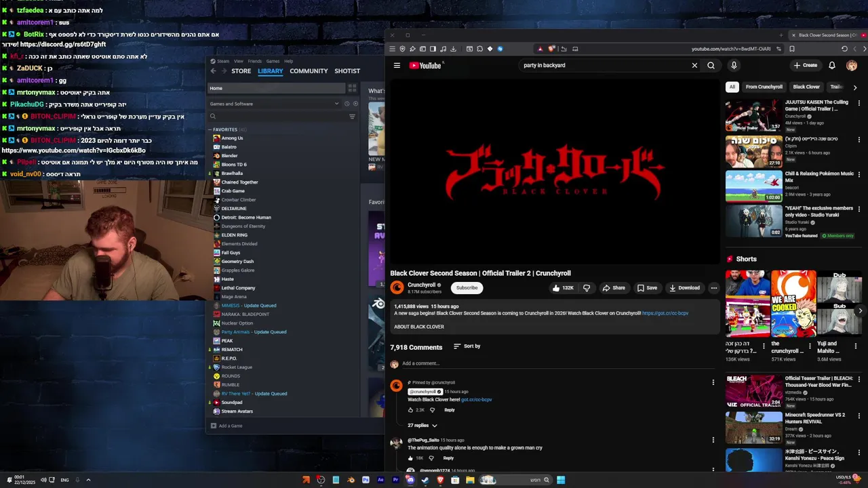Viewport: 868px width, 488px height.
Task: Open the ABOUT BLACK CLOVER link
Action: click(x=419, y=327)
